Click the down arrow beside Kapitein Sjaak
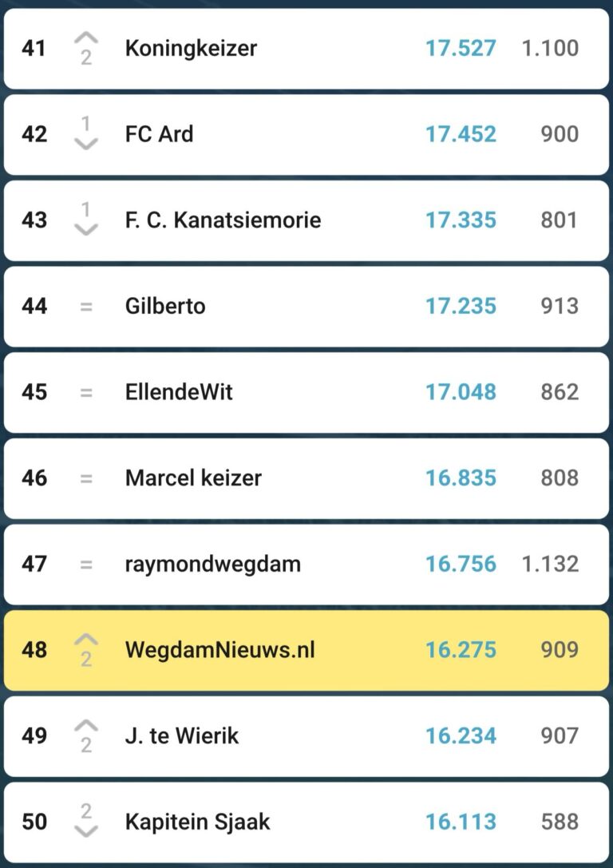 (86, 830)
